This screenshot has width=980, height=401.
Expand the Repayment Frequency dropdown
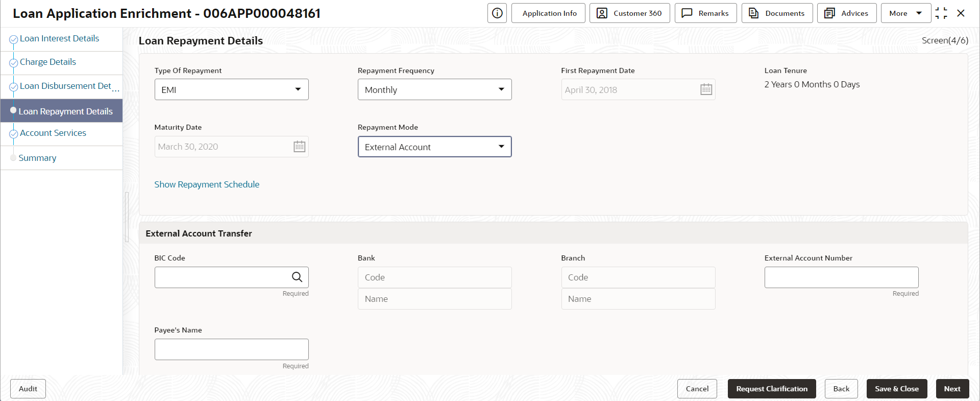[434, 89]
